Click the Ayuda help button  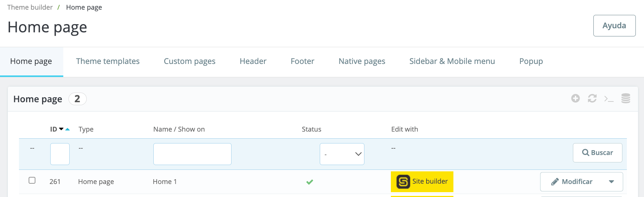[614, 26]
